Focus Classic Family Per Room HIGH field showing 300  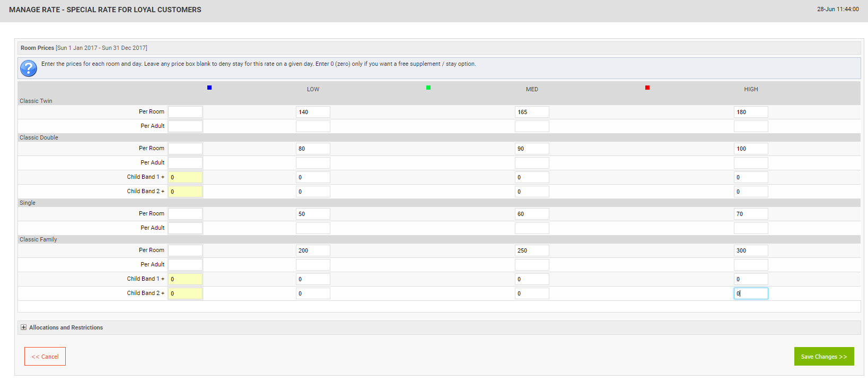coord(751,250)
